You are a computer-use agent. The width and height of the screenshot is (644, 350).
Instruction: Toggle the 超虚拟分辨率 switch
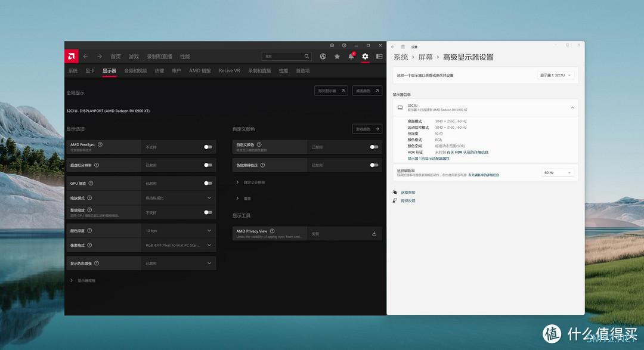pos(208,165)
